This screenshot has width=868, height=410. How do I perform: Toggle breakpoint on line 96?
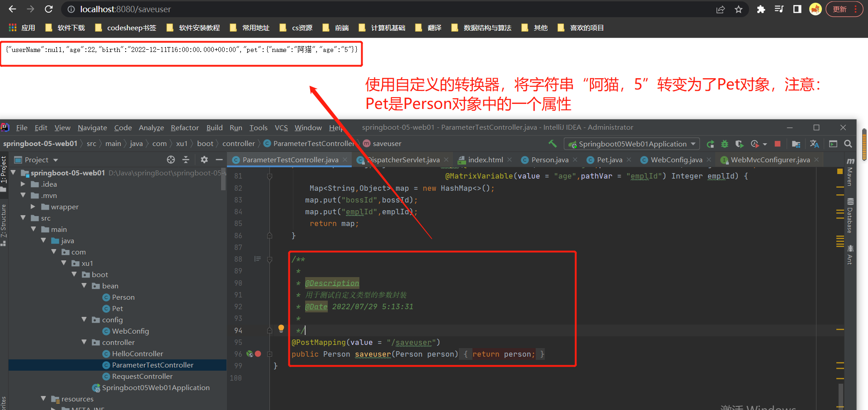pyautogui.click(x=258, y=354)
